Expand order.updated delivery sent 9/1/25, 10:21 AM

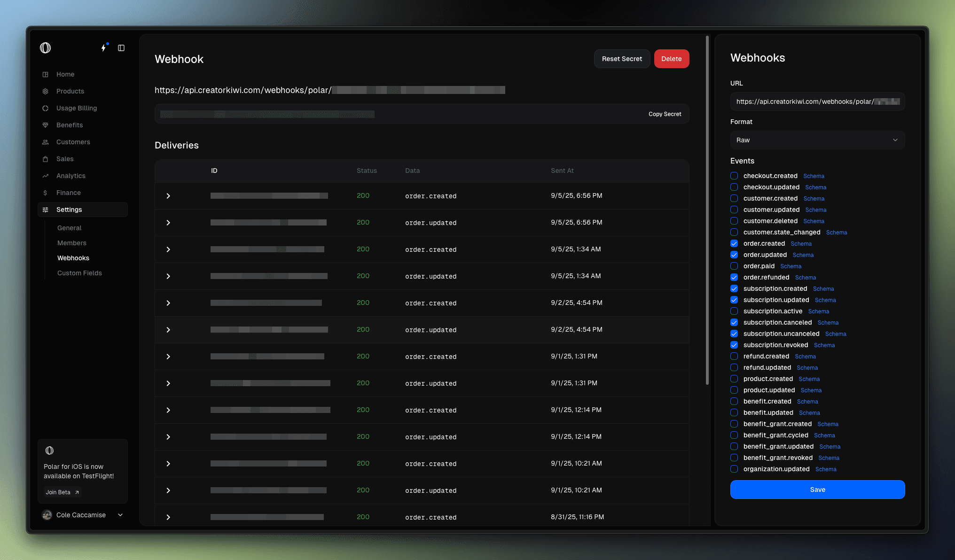[168, 490]
